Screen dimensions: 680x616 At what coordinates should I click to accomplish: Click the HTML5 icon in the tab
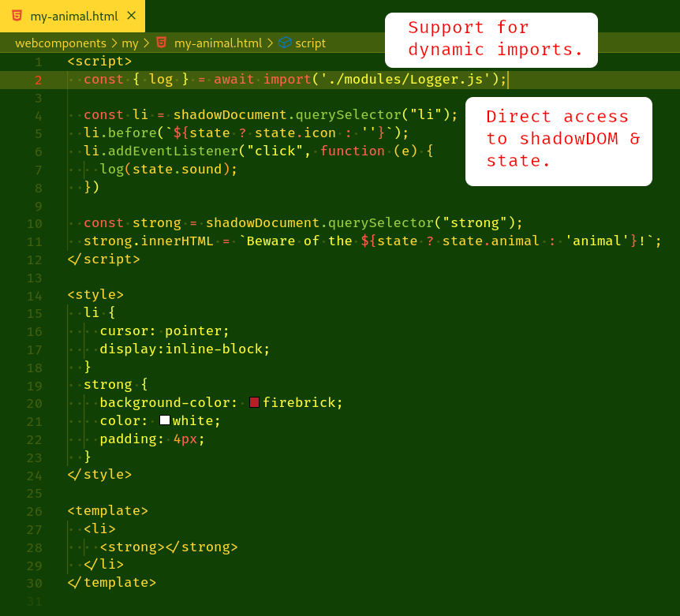pyautogui.click(x=17, y=16)
